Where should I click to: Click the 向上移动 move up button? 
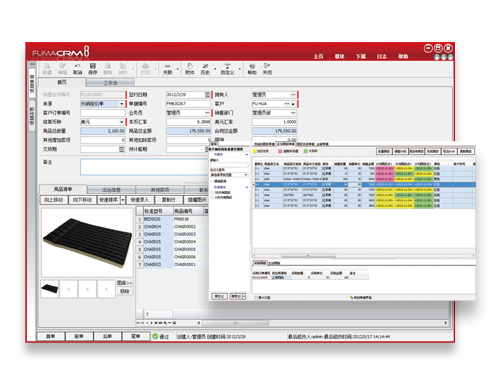point(54,200)
